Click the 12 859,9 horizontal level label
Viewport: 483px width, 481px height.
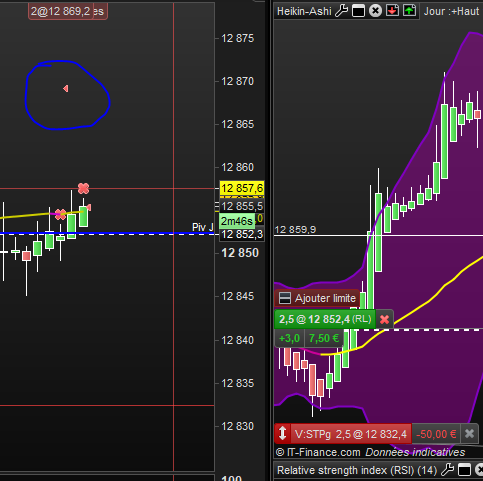coord(295,229)
